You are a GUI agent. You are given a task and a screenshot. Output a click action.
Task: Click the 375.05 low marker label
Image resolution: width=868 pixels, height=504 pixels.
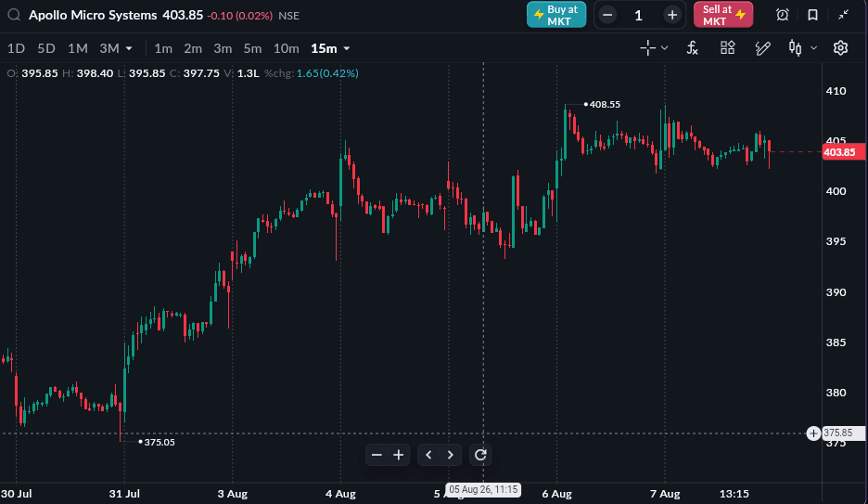tap(160, 442)
